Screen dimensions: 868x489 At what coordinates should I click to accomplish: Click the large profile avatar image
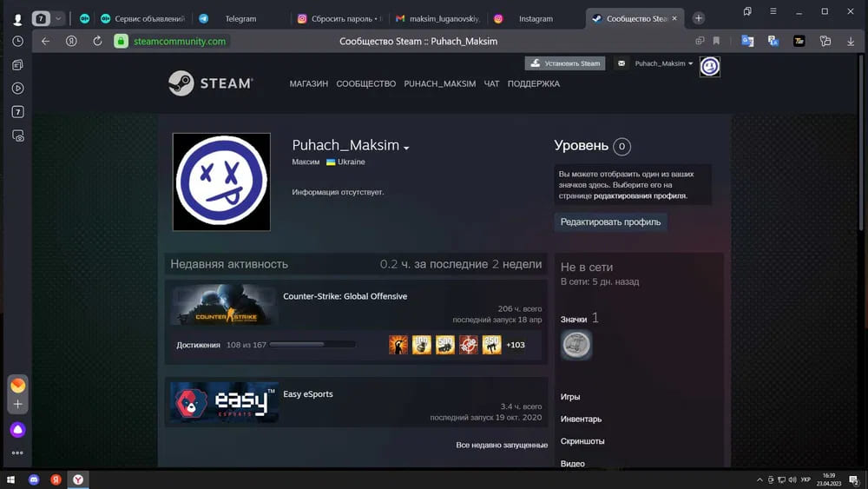click(221, 182)
